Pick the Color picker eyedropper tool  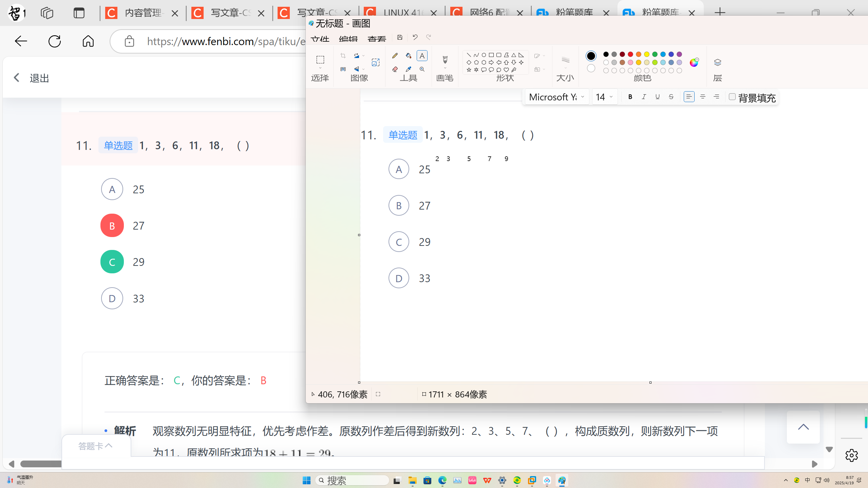[x=409, y=69]
